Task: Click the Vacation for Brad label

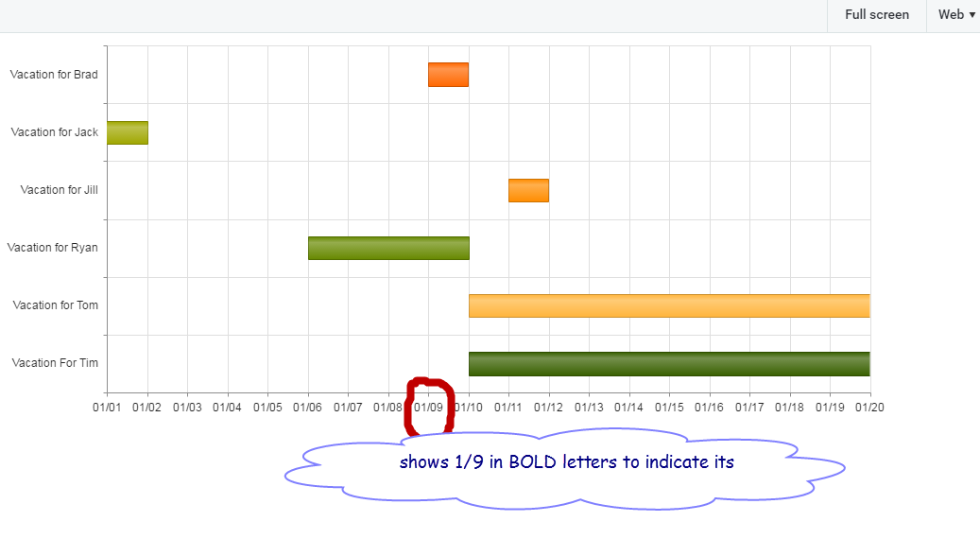Action: 54,75
